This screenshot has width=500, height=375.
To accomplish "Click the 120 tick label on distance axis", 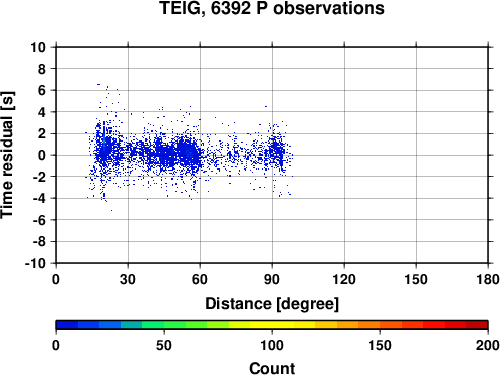I will (344, 279).
